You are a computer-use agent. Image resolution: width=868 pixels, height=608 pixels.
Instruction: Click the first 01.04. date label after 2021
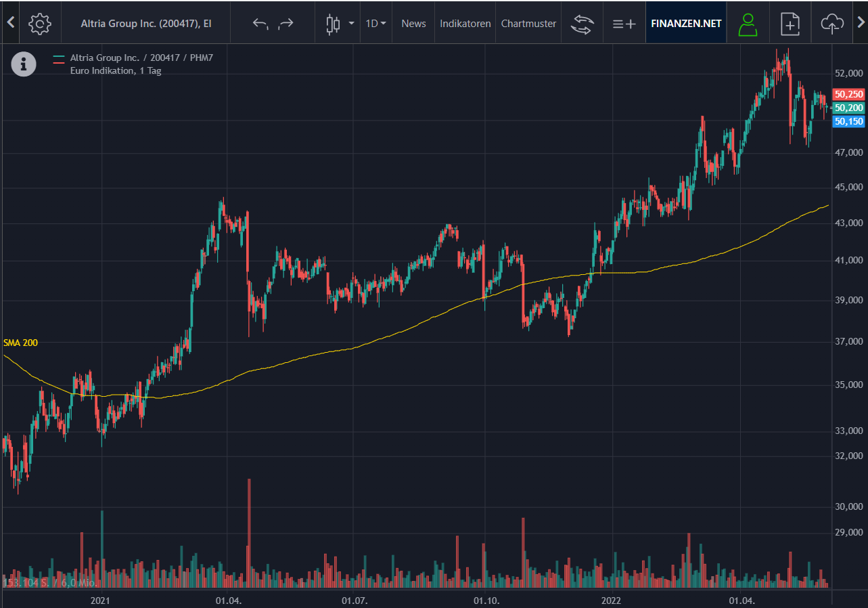pos(228,601)
